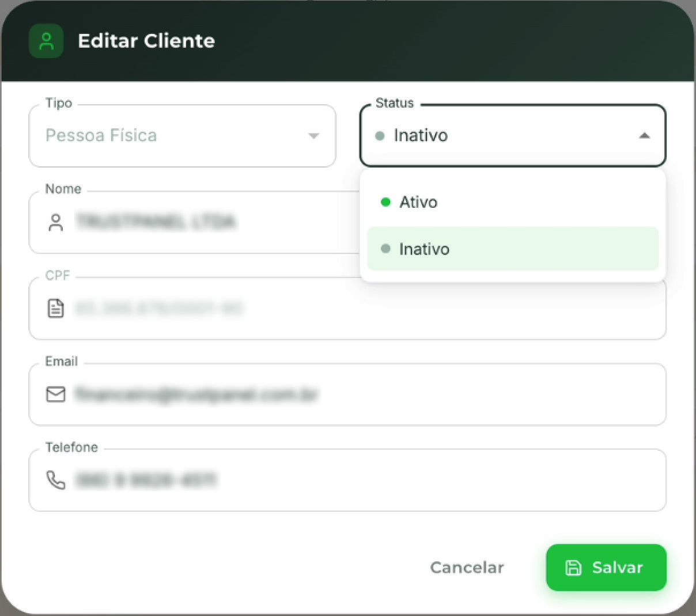Click into the Email input field
696x616 pixels.
(x=347, y=394)
